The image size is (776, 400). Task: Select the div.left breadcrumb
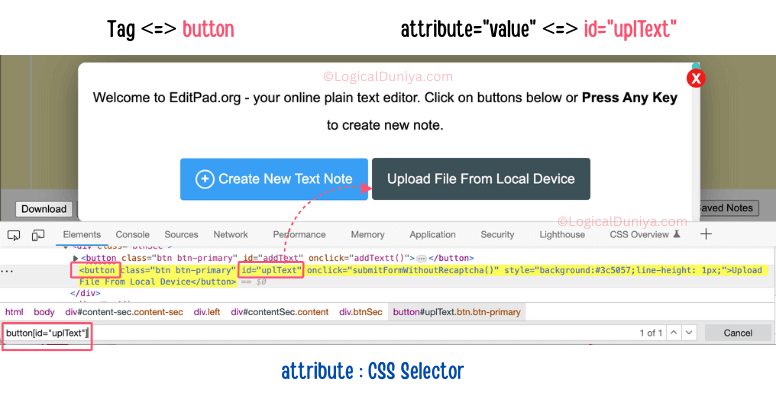click(x=207, y=312)
